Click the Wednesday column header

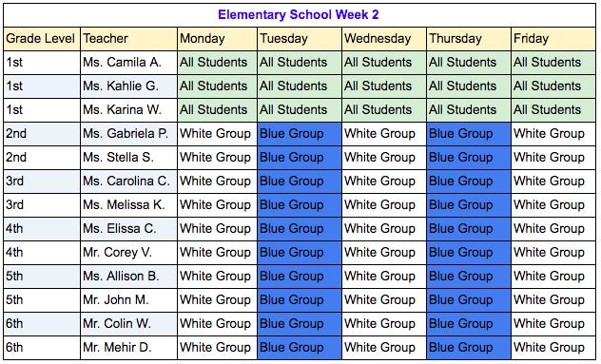(384, 39)
